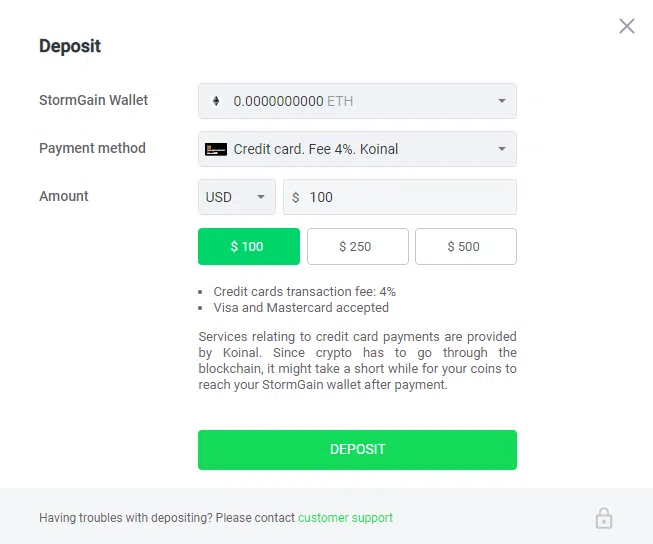
Task: Click the Payment method label
Action: click(x=92, y=148)
